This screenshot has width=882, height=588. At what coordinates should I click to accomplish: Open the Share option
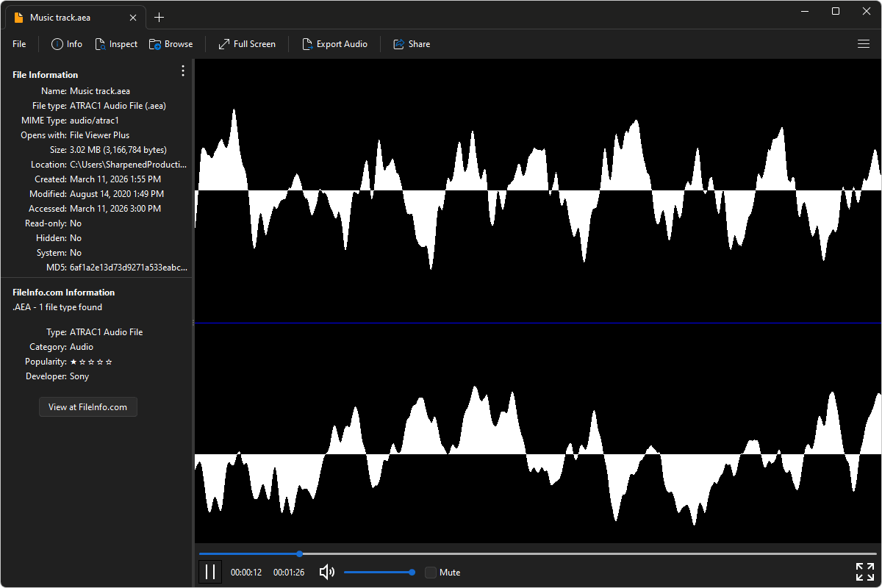pos(411,44)
